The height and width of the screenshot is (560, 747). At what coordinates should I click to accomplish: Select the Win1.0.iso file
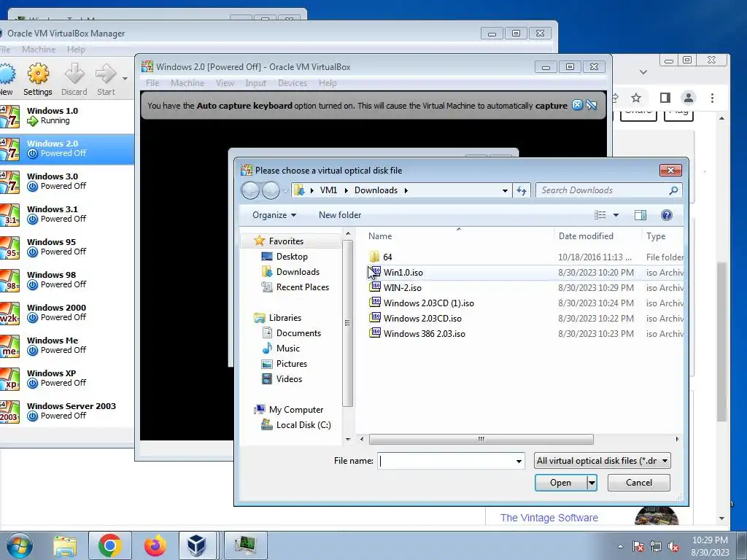point(403,273)
